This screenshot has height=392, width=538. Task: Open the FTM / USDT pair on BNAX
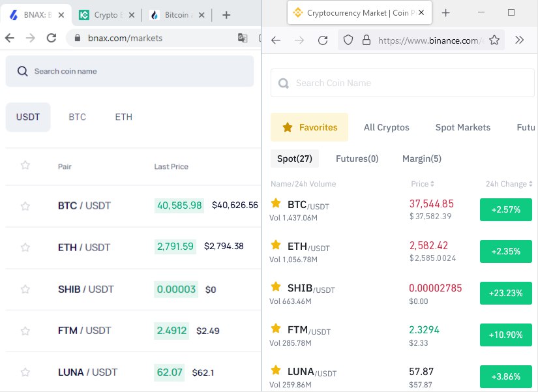coord(84,331)
